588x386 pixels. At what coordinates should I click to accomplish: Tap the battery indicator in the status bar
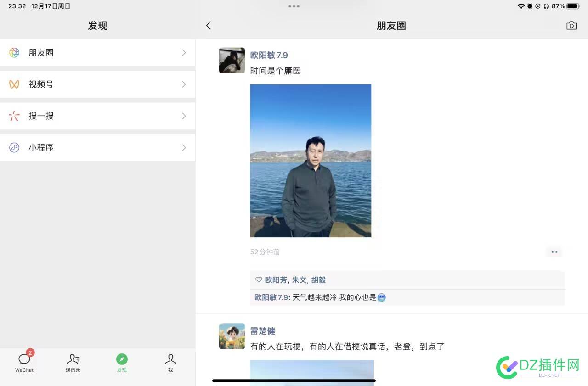[x=573, y=6]
